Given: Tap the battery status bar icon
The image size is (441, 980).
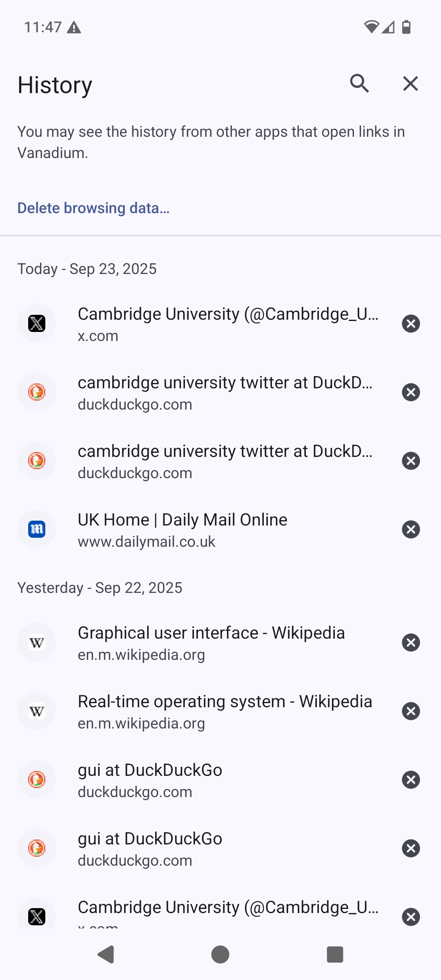Looking at the screenshot, I should click(x=406, y=27).
